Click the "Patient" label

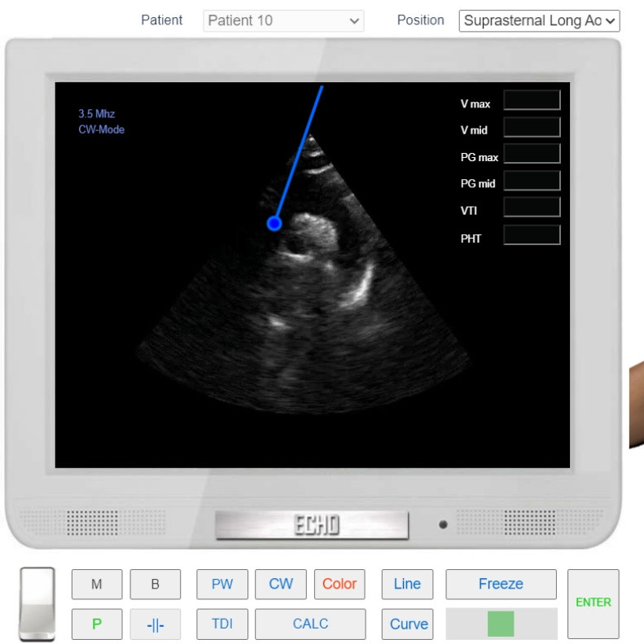pos(161,20)
